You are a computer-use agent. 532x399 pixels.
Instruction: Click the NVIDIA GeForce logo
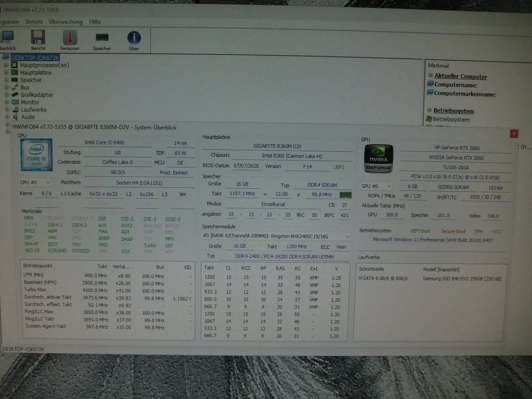378,159
